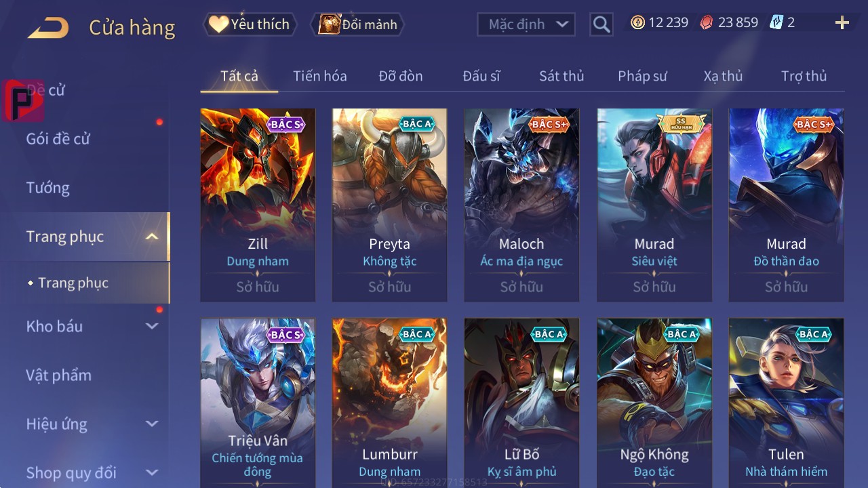
Task: Collapse the Trang phục sidebar section
Action: tap(152, 237)
